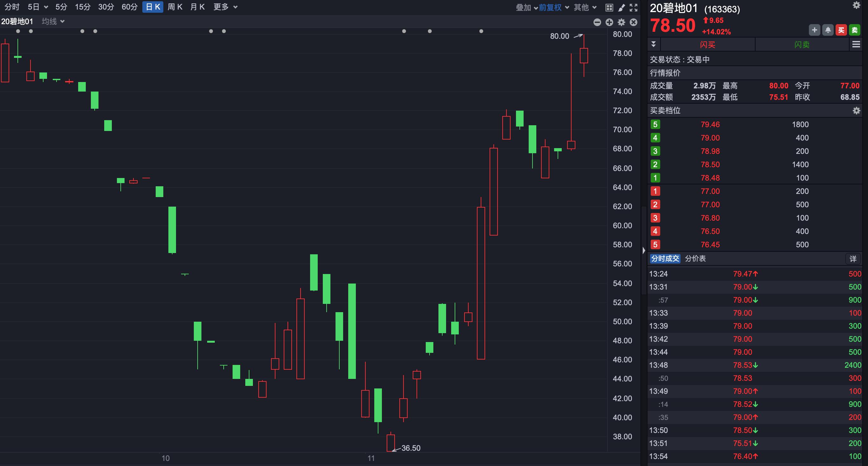Open the 5日 dropdown
The image size is (868, 466).
click(x=38, y=7)
